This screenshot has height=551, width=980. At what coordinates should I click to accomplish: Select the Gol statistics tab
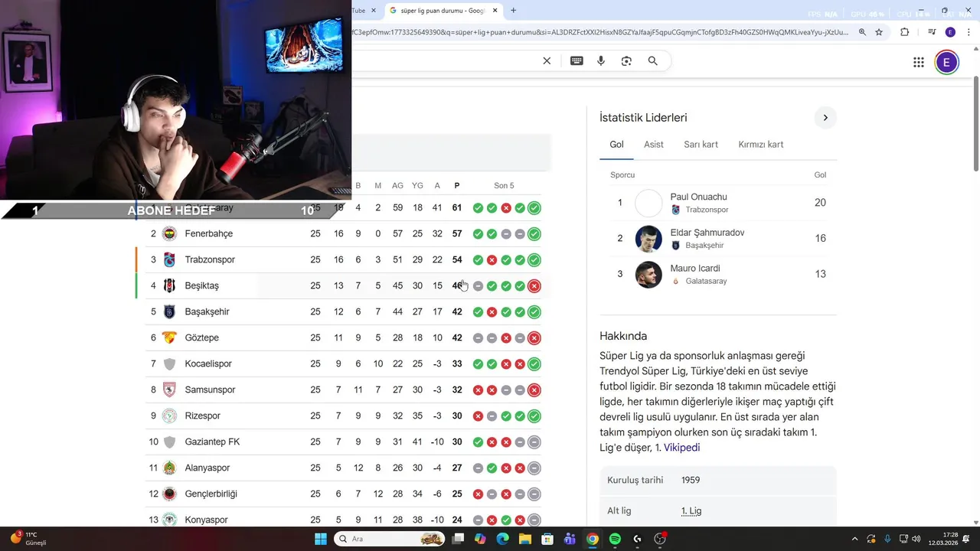(616, 145)
